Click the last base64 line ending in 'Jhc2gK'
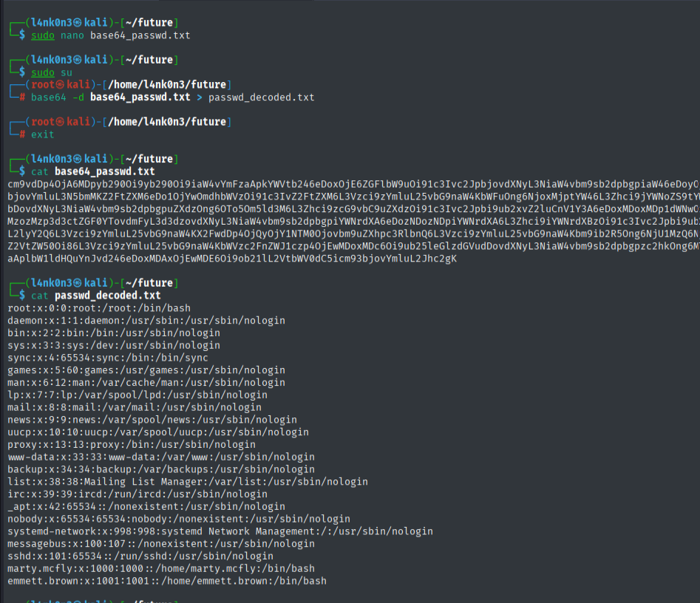 coord(231,259)
